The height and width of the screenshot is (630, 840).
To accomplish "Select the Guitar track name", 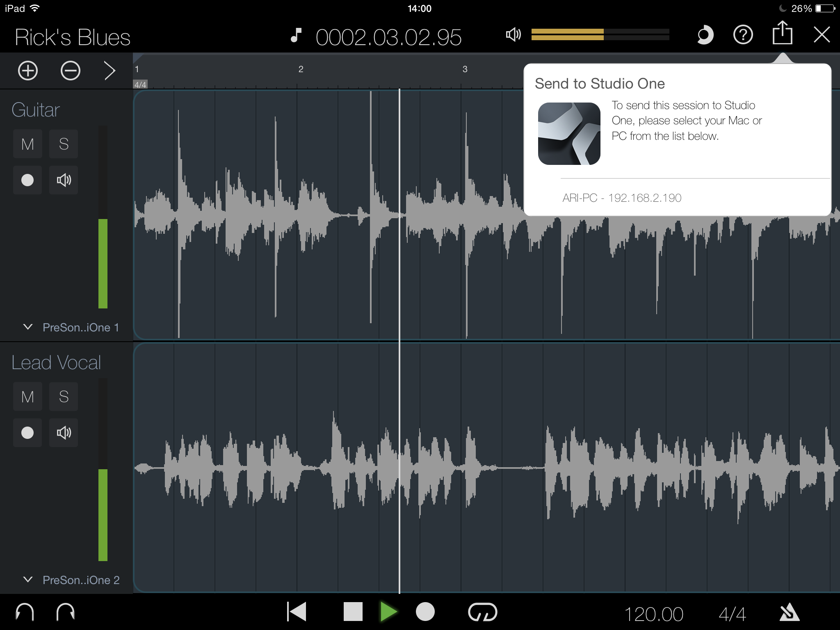I will point(36,110).
